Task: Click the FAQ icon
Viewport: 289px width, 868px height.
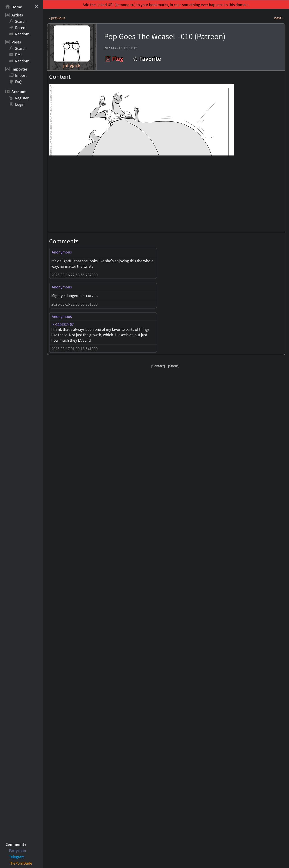Action: (11, 82)
